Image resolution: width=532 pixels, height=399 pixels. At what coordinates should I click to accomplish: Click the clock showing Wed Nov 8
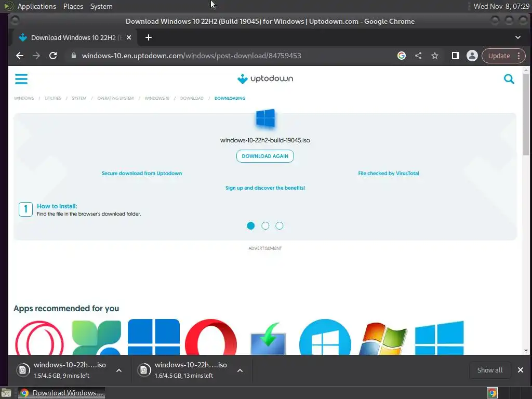[x=501, y=6]
